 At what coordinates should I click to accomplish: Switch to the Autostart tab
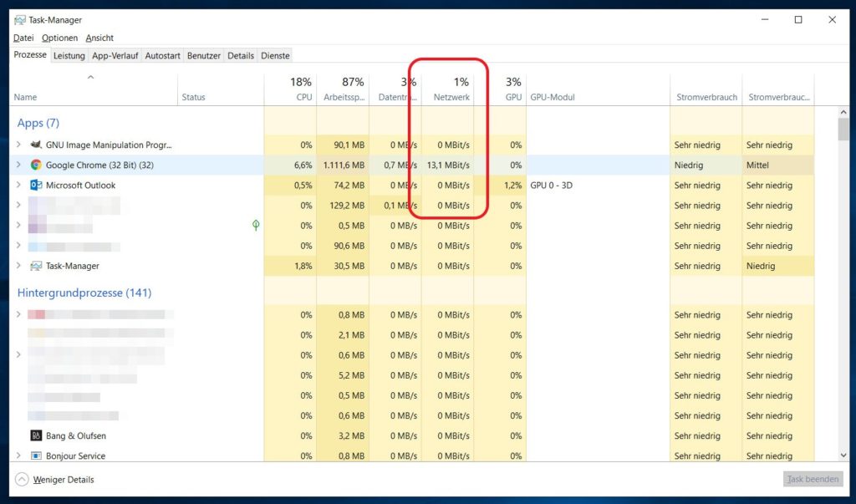(163, 56)
